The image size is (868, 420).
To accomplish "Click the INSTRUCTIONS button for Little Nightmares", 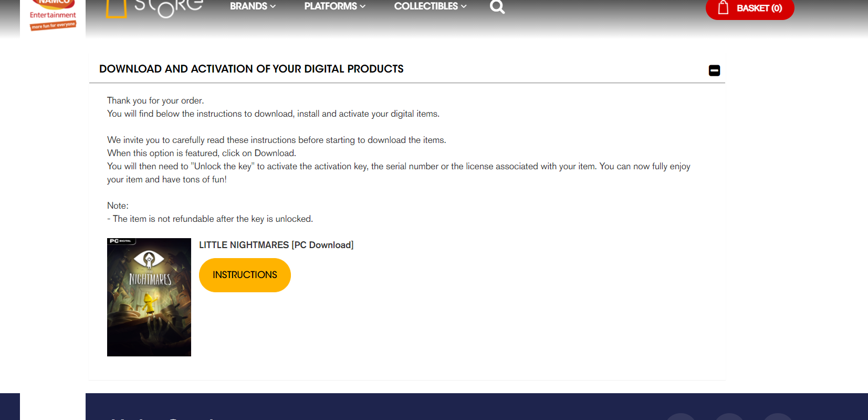I will coord(245,275).
